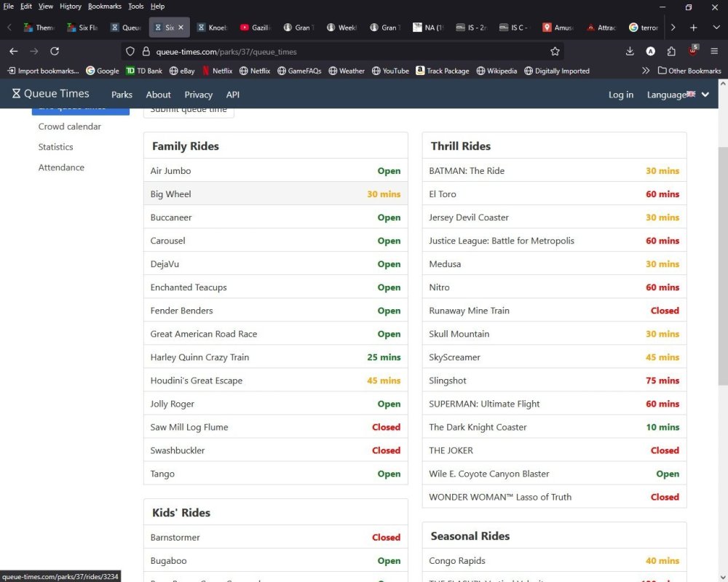This screenshot has height=582, width=728.
Task: Show more bookmarks with the overflow chevron
Action: (x=645, y=71)
